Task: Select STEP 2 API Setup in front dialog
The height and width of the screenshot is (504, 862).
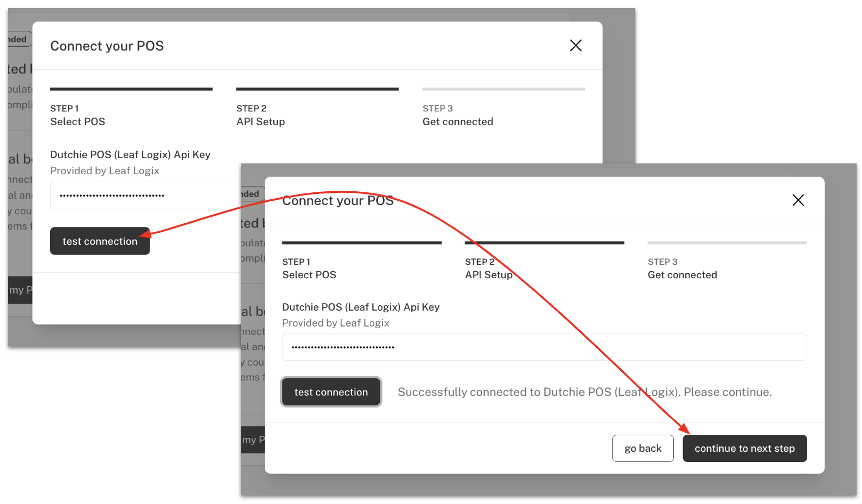Action: [544, 261]
